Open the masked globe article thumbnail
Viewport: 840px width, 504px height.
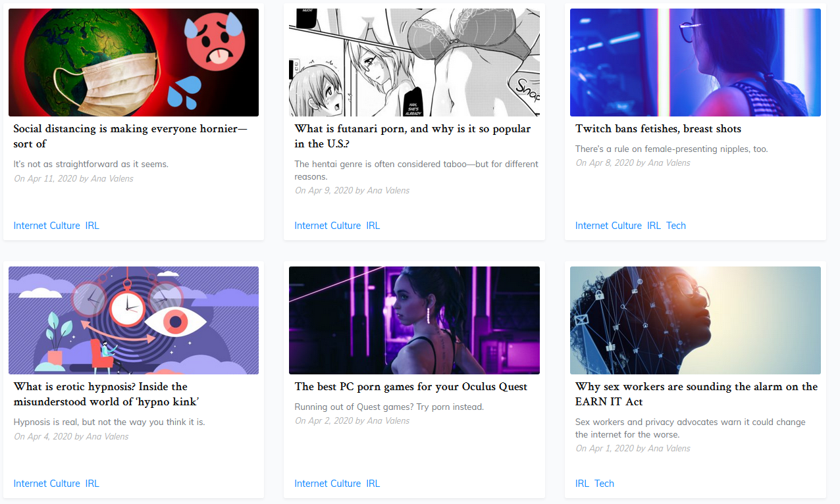[x=134, y=63]
